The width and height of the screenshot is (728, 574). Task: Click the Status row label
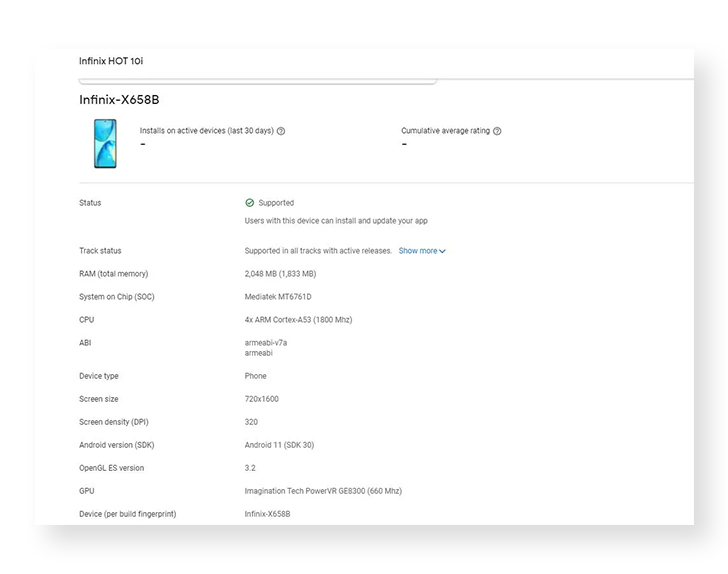pyautogui.click(x=90, y=203)
